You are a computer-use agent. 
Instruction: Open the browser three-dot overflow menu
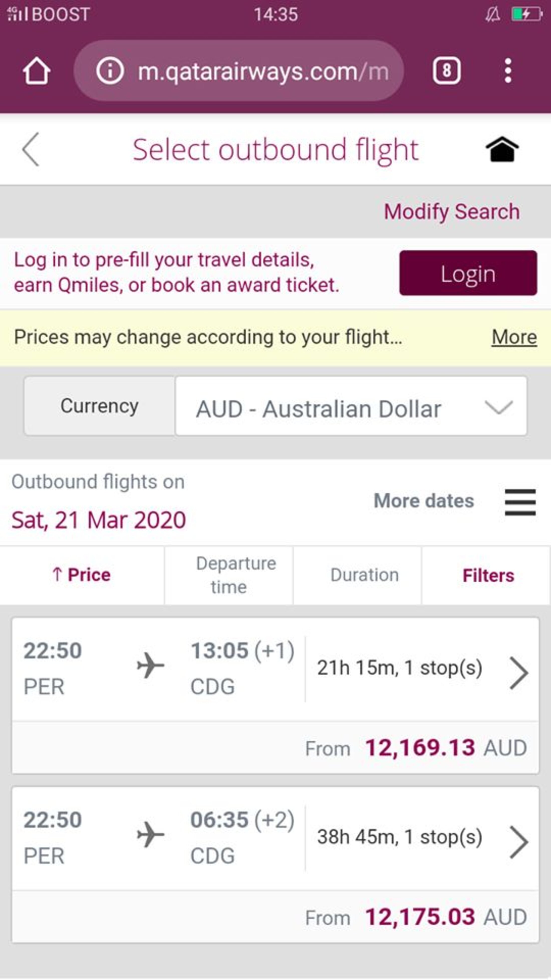pyautogui.click(x=508, y=71)
